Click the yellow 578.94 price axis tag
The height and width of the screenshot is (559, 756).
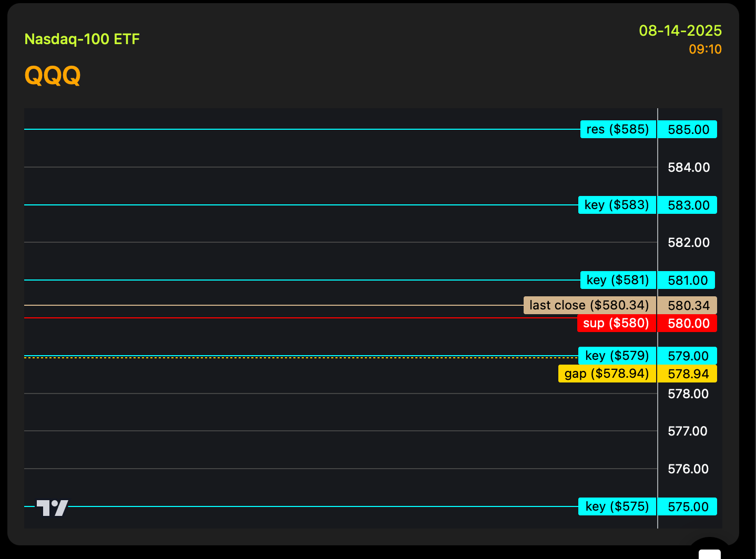click(688, 374)
